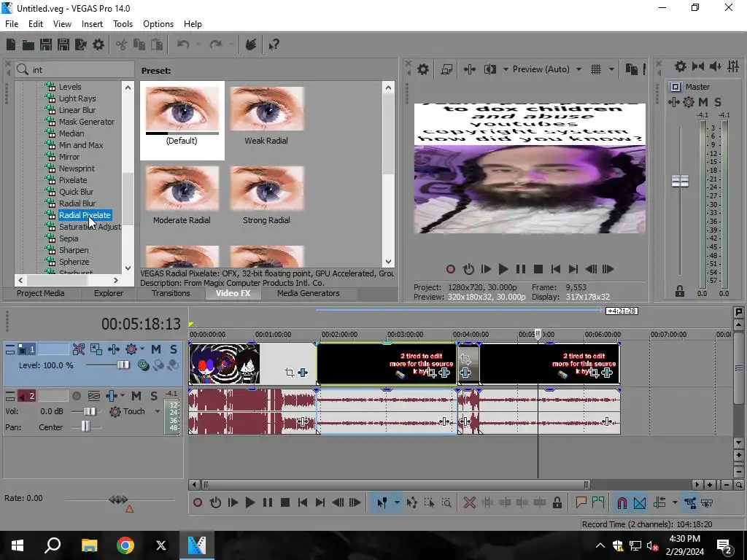Switch to the Media Generators tab
Screen dimensions: 747x560
point(309,293)
